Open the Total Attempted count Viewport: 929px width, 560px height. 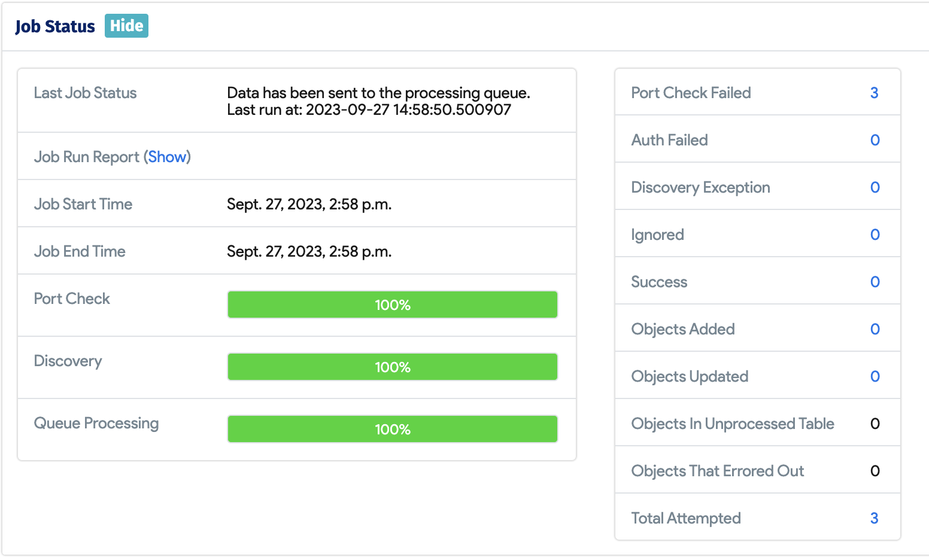pyautogui.click(x=875, y=518)
